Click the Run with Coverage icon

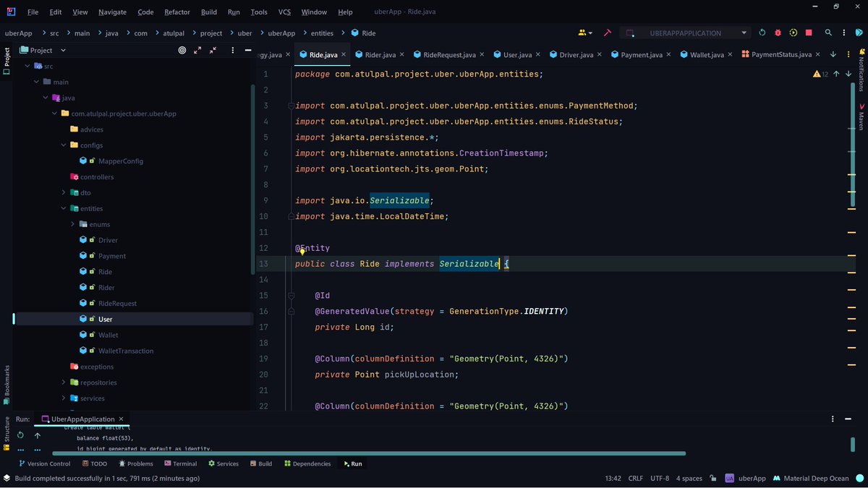tap(793, 33)
